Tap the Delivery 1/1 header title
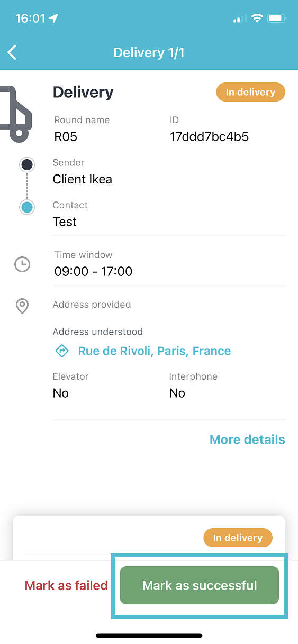Screen dimensions: 298x644 (x=149, y=52)
